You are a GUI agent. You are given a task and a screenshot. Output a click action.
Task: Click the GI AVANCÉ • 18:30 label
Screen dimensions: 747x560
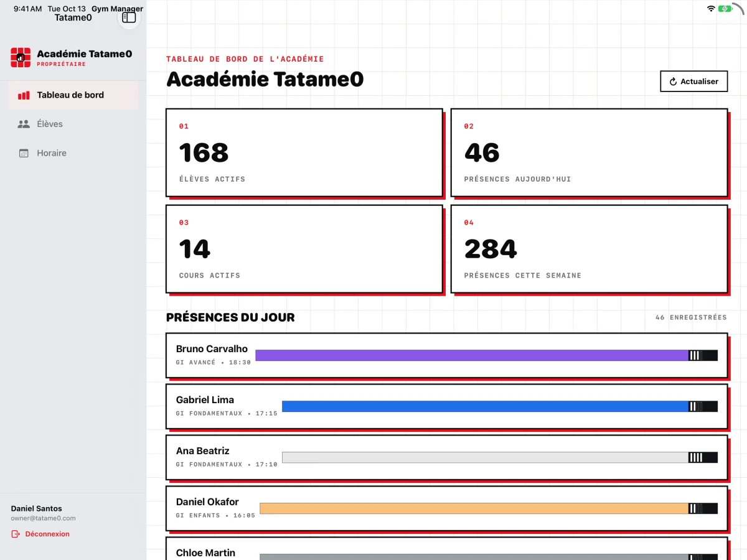click(x=214, y=362)
